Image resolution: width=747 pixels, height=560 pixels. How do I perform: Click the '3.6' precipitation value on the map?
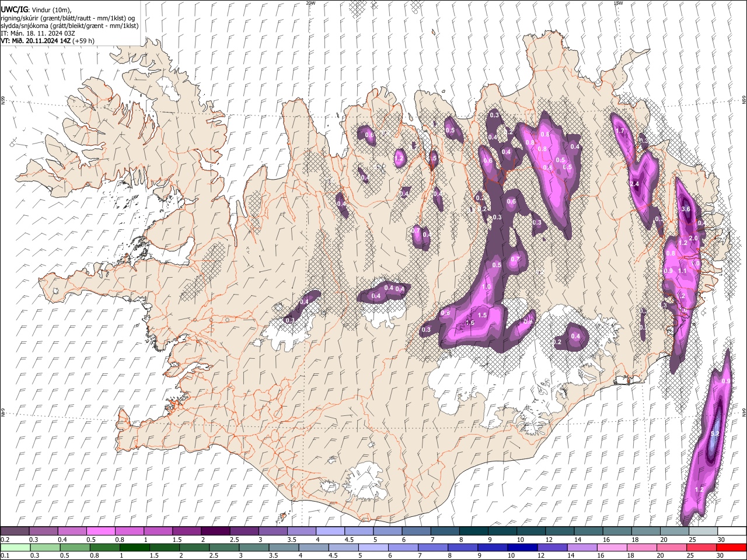tap(686, 209)
